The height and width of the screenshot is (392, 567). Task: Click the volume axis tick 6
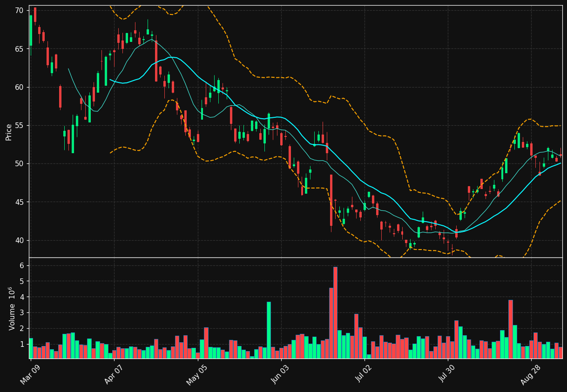(x=23, y=265)
